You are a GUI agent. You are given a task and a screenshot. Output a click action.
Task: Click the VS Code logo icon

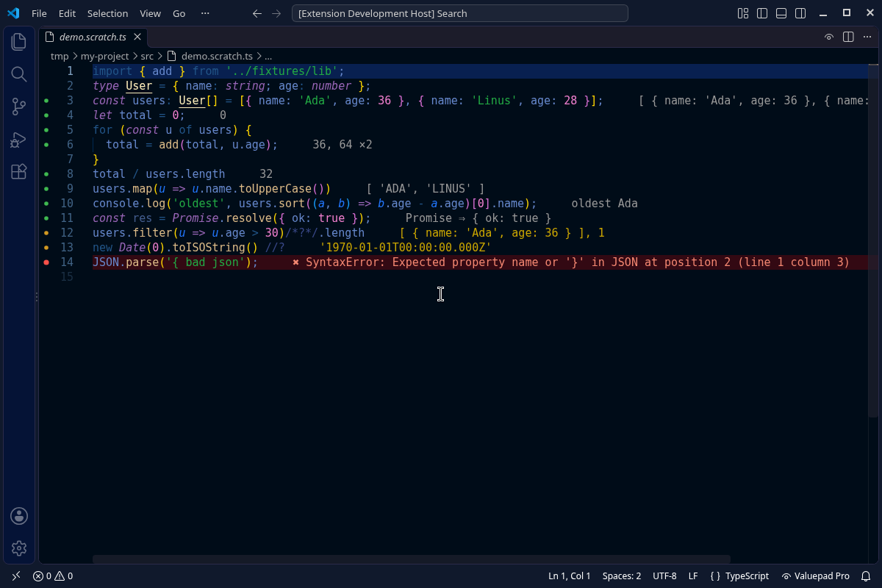pos(13,13)
